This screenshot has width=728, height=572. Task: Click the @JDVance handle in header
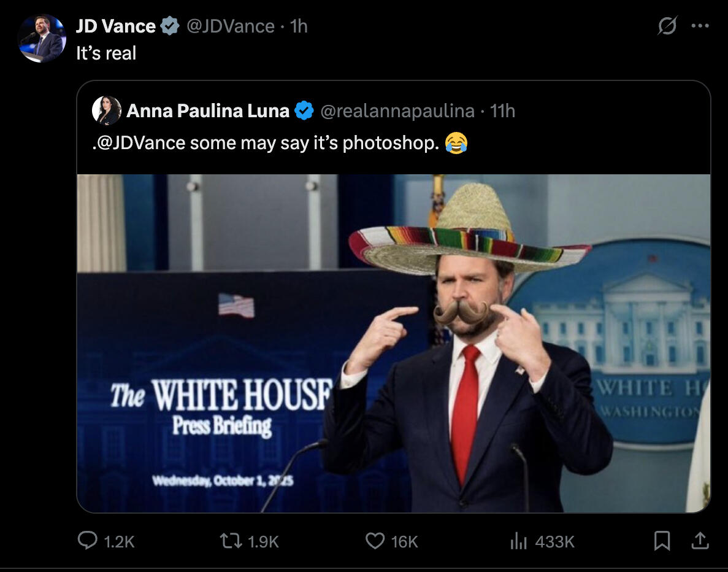coord(230,26)
